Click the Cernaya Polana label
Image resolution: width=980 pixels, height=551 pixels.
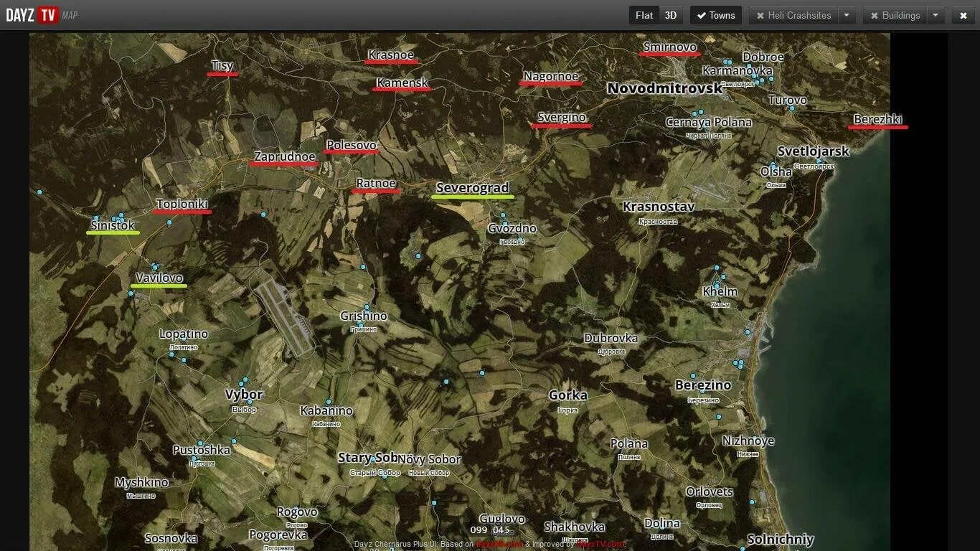pyautogui.click(x=709, y=122)
